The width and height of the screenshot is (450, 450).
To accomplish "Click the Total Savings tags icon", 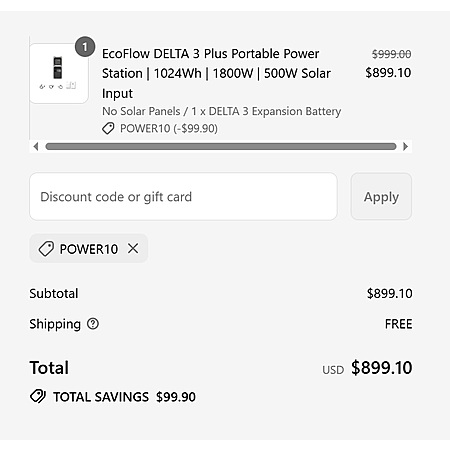I will click(x=38, y=396).
